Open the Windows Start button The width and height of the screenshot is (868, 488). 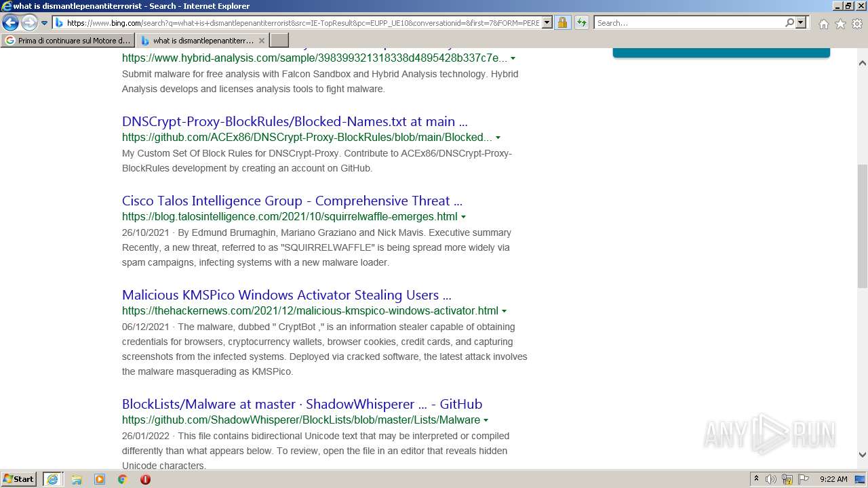coord(19,479)
